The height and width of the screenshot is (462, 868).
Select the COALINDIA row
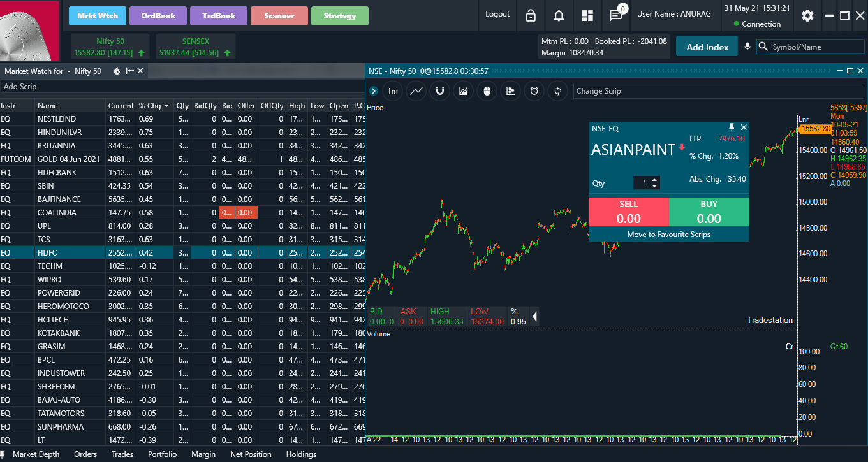[x=182, y=213]
